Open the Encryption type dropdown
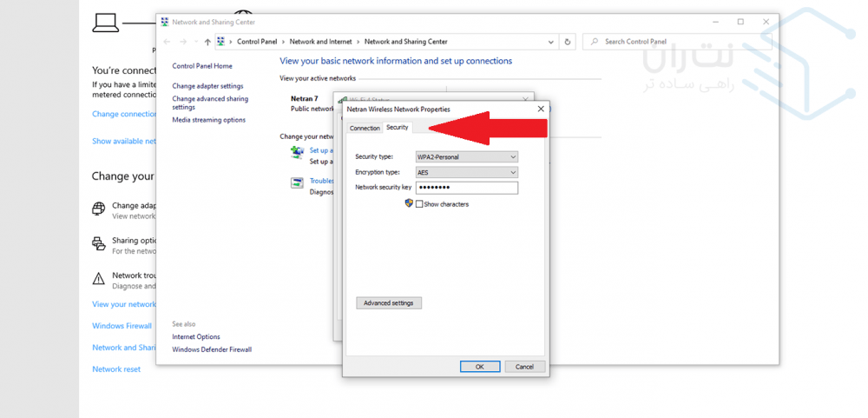Screen dimensions: 868x418 466,172
